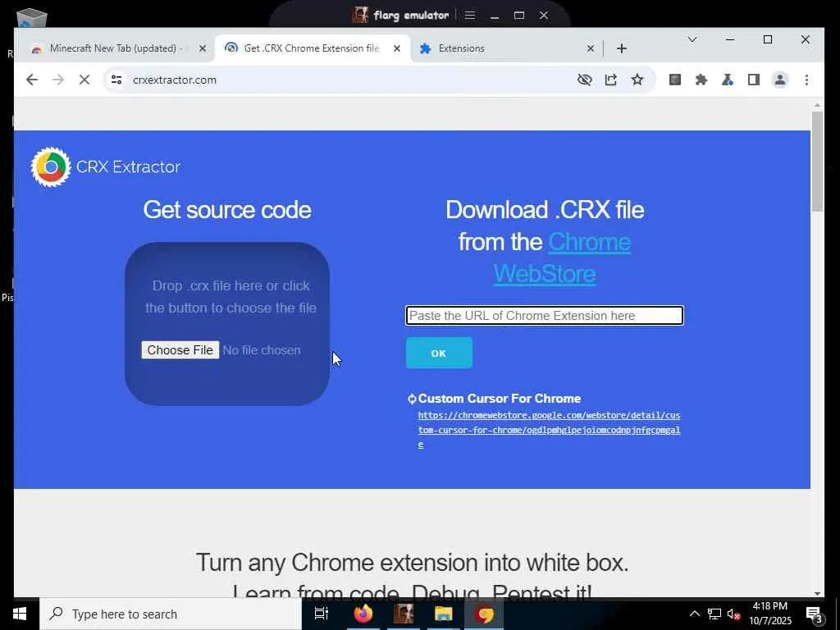Bookmark this page with the star icon

pyautogui.click(x=637, y=80)
